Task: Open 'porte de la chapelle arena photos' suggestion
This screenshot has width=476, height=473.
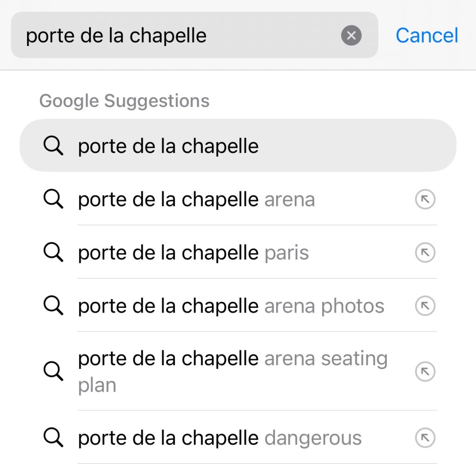Action: [x=231, y=306]
